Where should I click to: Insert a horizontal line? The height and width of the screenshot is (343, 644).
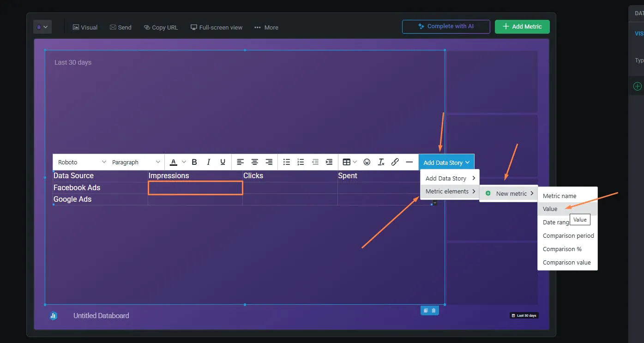pyautogui.click(x=409, y=162)
